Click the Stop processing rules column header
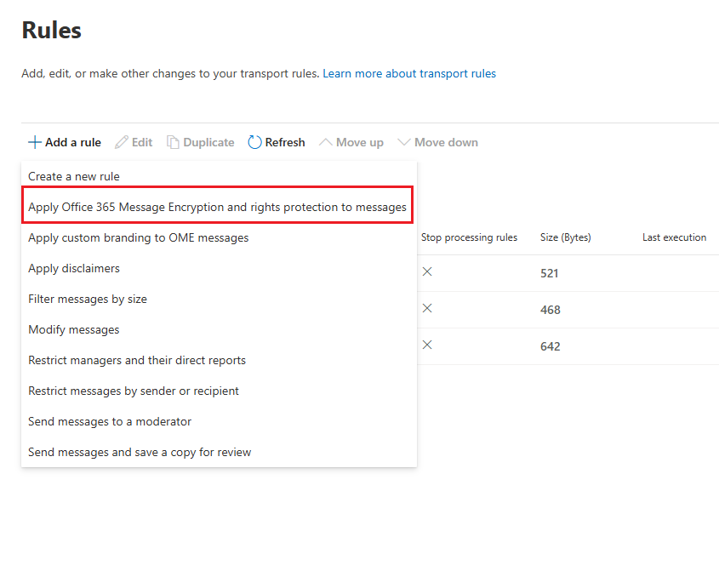Image resolution: width=719 pixels, height=588 pixels. [469, 237]
